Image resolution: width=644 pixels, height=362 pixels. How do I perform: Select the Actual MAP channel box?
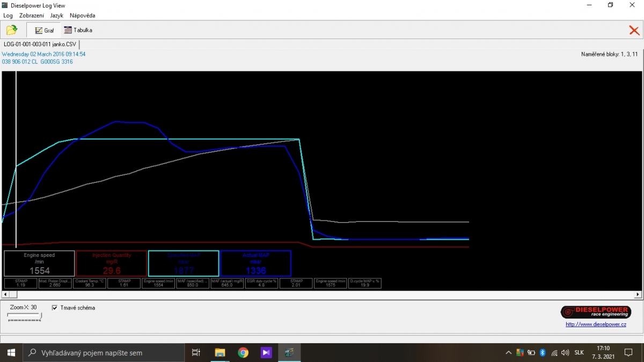(x=256, y=263)
